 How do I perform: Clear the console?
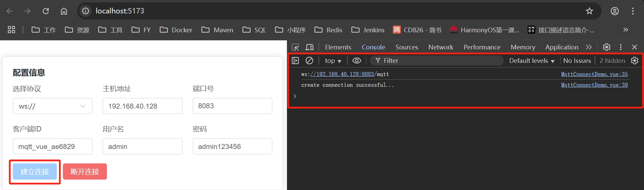309,61
